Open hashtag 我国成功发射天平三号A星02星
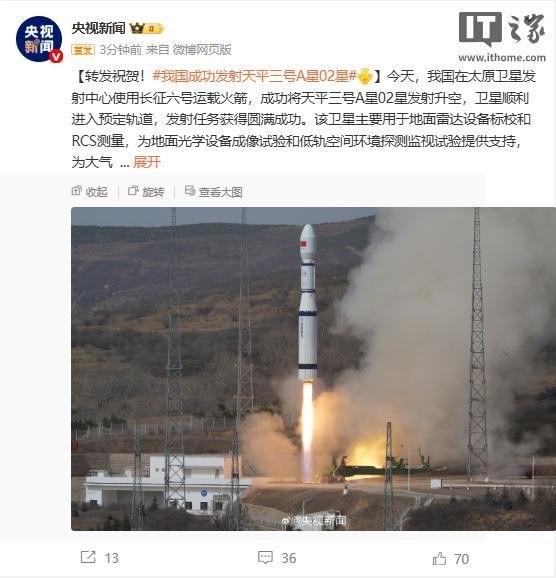 [254, 76]
